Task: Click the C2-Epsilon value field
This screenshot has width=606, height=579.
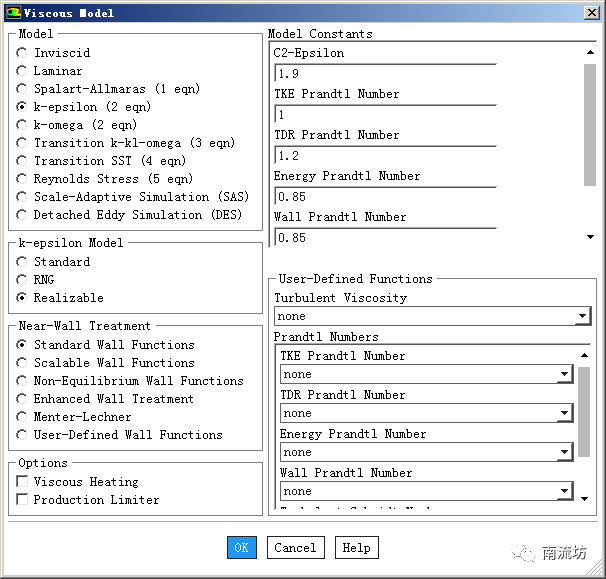Action: coord(385,73)
